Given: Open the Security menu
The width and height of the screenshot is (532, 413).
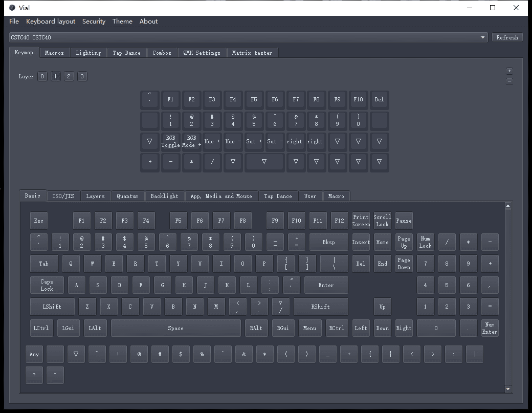Looking at the screenshot, I should tap(94, 21).
